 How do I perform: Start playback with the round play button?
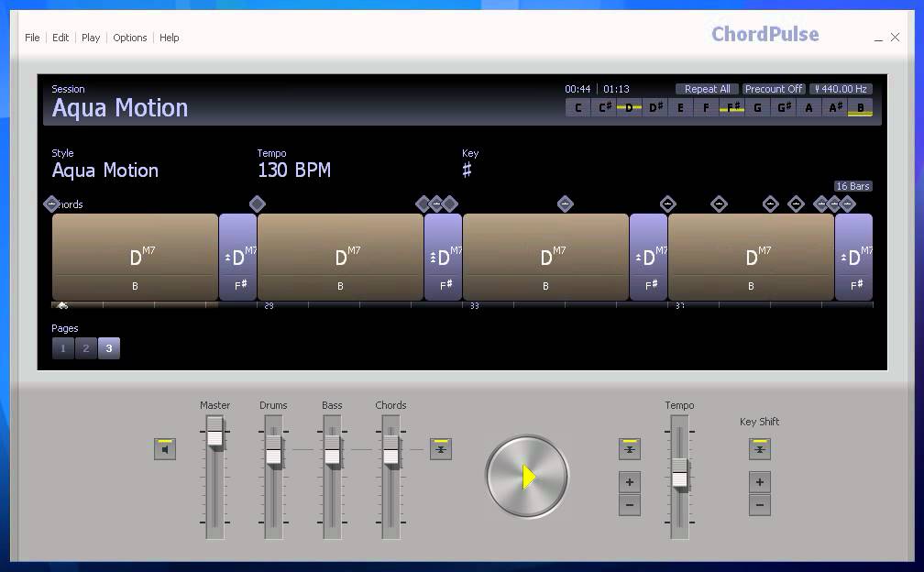(x=527, y=476)
